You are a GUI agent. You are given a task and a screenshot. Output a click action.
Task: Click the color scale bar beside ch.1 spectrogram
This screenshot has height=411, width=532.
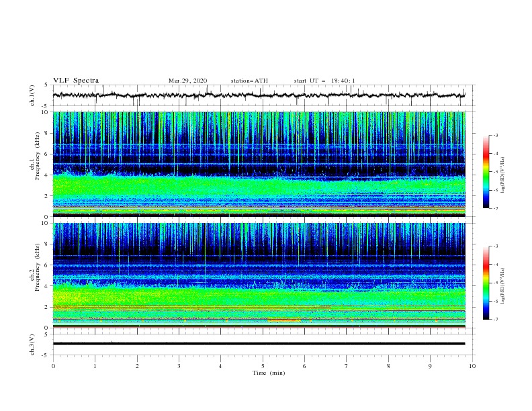point(486,171)
